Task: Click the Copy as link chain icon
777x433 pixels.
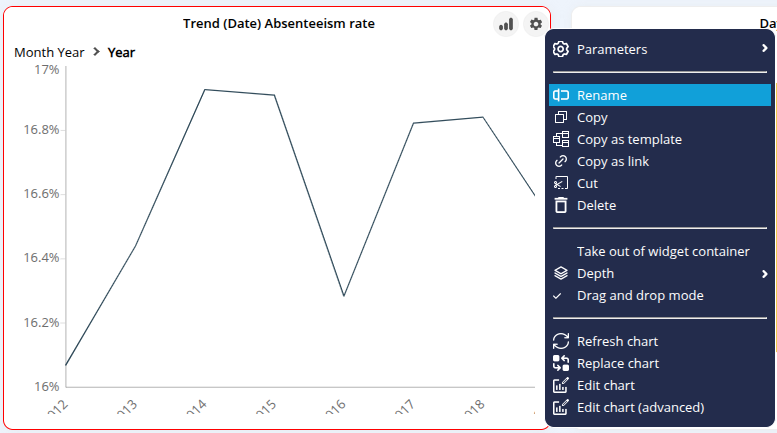Action: pos(561,161)
